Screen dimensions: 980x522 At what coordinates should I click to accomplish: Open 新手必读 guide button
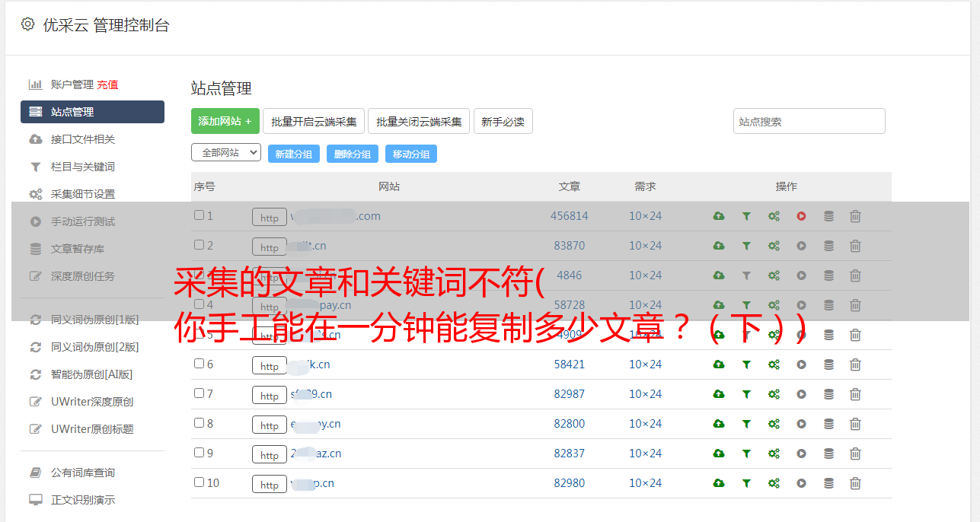[503, 121]
